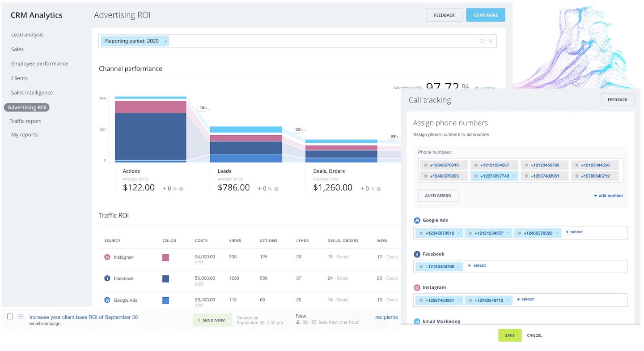Open select dropdown for Instagram numbers
Screen dimensions: 644x351
[525, 299]
